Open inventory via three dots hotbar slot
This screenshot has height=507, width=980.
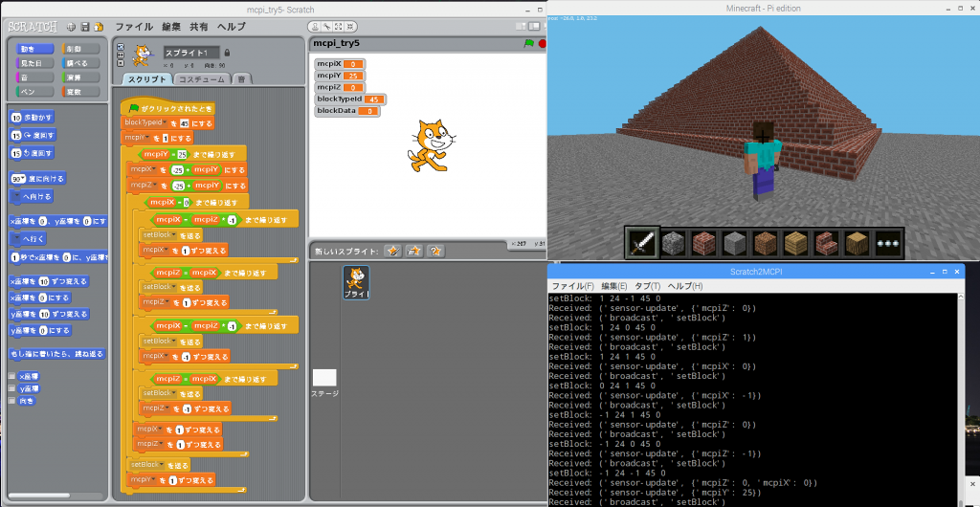pyautogui.click(x=887, y=242)
